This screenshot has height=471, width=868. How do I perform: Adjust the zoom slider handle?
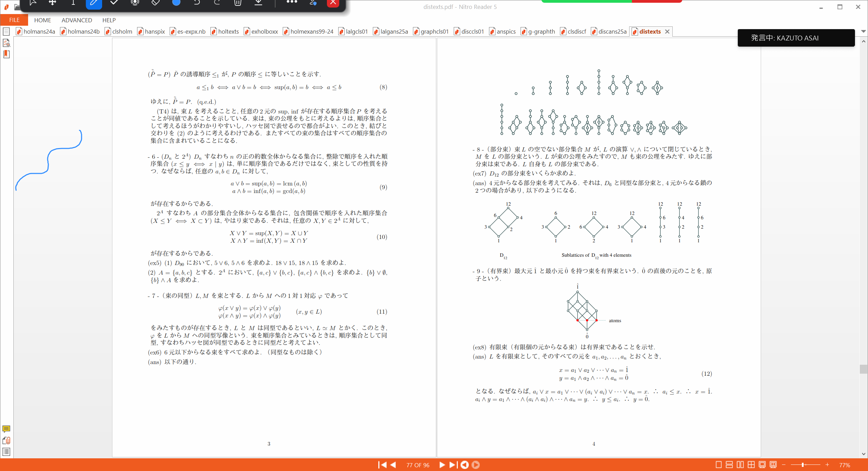803,465
